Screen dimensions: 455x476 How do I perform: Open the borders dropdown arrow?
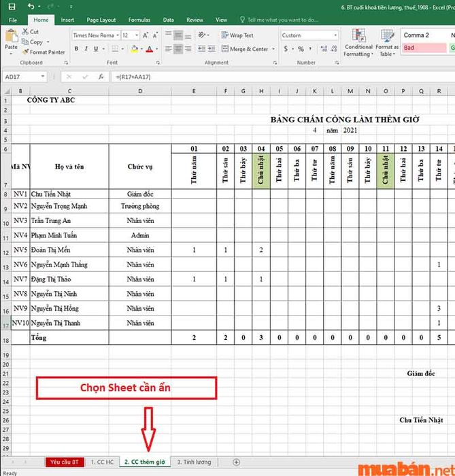123,49
